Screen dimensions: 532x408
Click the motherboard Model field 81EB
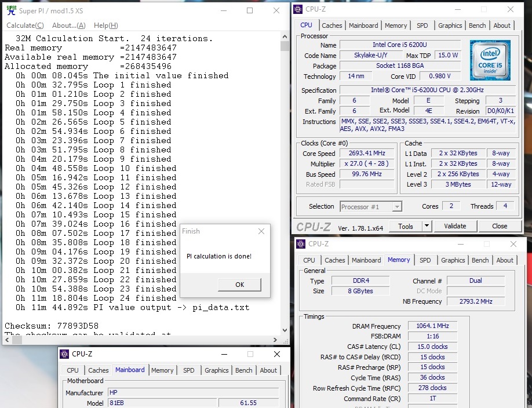162,403
